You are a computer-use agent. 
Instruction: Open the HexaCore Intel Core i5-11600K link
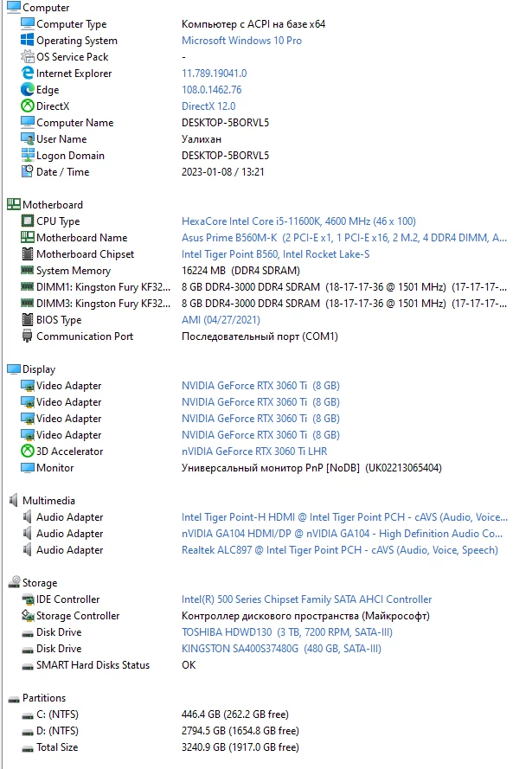298,221
